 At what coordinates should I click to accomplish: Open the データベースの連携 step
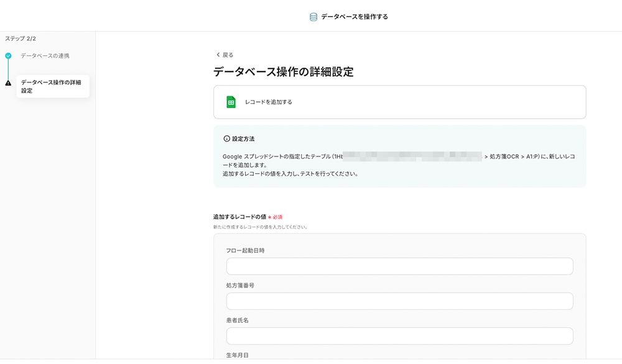(45, 56)
